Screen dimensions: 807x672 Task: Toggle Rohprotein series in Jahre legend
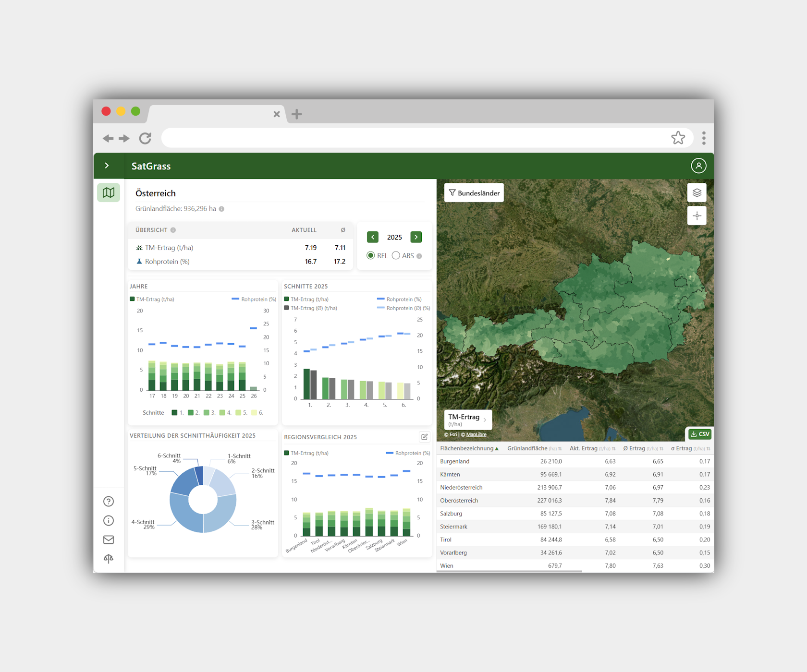(x=254, y=299)
